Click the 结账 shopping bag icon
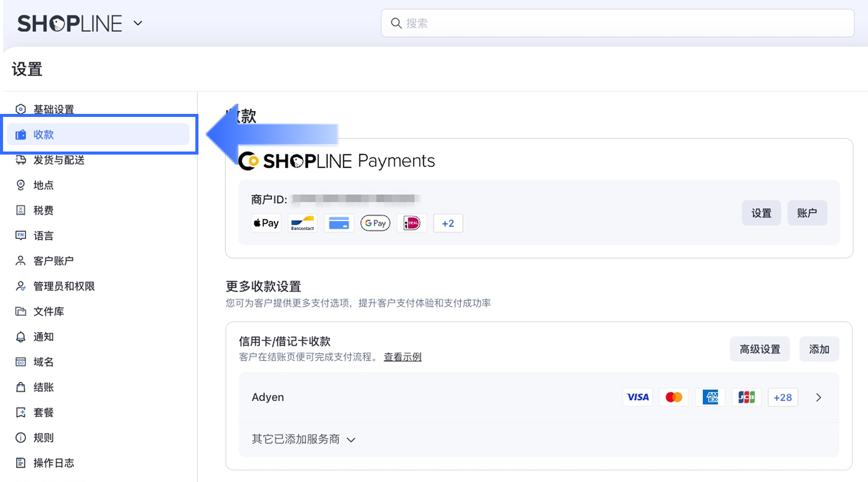 click(20, 387)
